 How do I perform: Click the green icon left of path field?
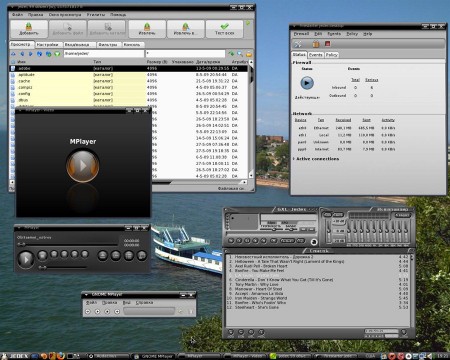coord(57,54)
